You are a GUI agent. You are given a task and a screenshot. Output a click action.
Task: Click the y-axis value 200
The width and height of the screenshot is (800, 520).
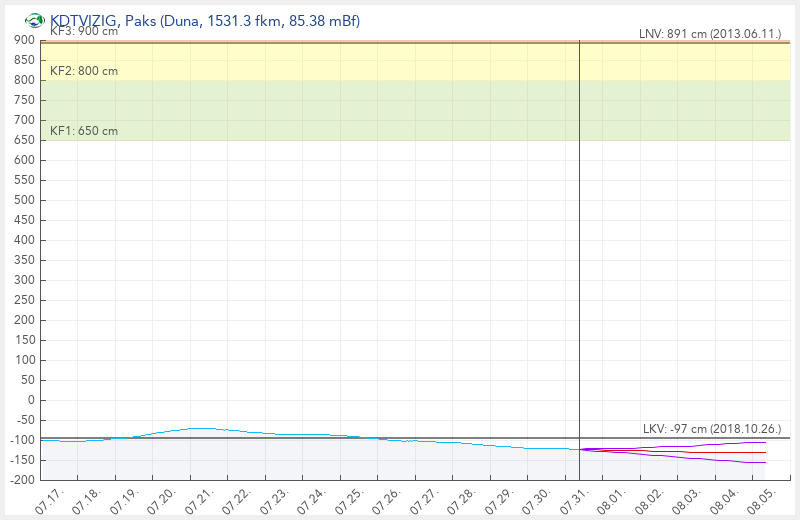click(24, 320)
